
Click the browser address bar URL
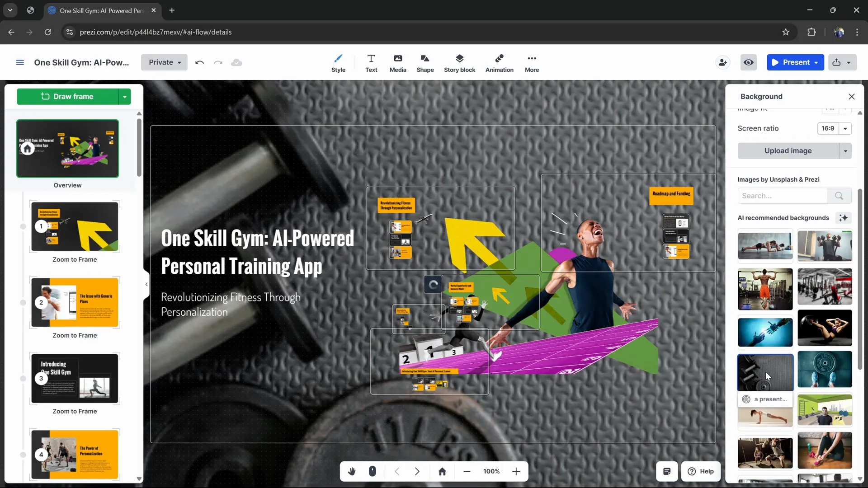pos(156,32)
